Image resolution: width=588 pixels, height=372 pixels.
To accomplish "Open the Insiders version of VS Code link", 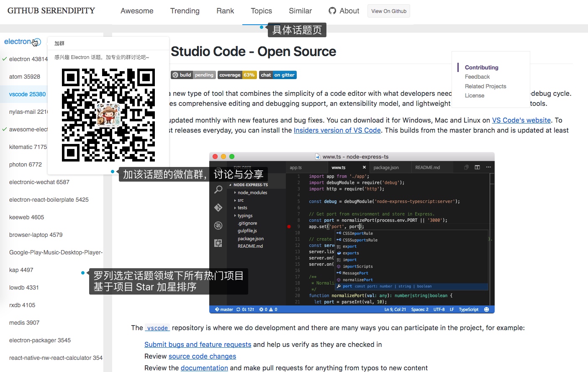I will point(337,130).
